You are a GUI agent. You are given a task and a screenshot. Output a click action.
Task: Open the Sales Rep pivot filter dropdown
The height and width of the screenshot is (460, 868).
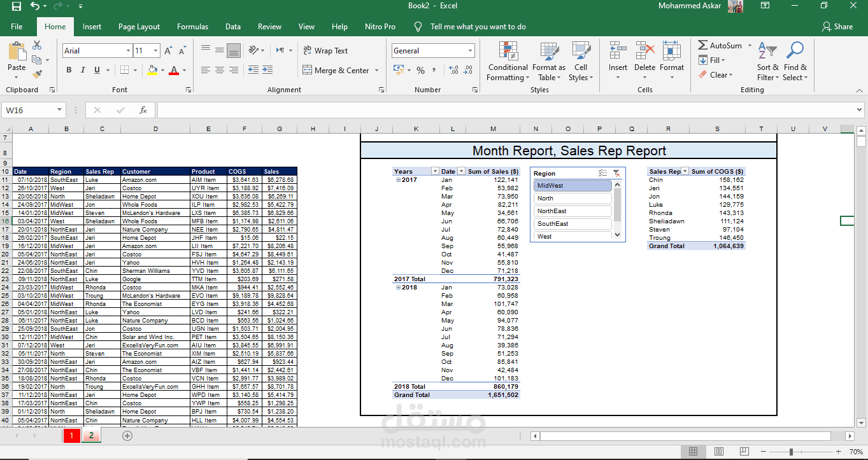[685, 172]
